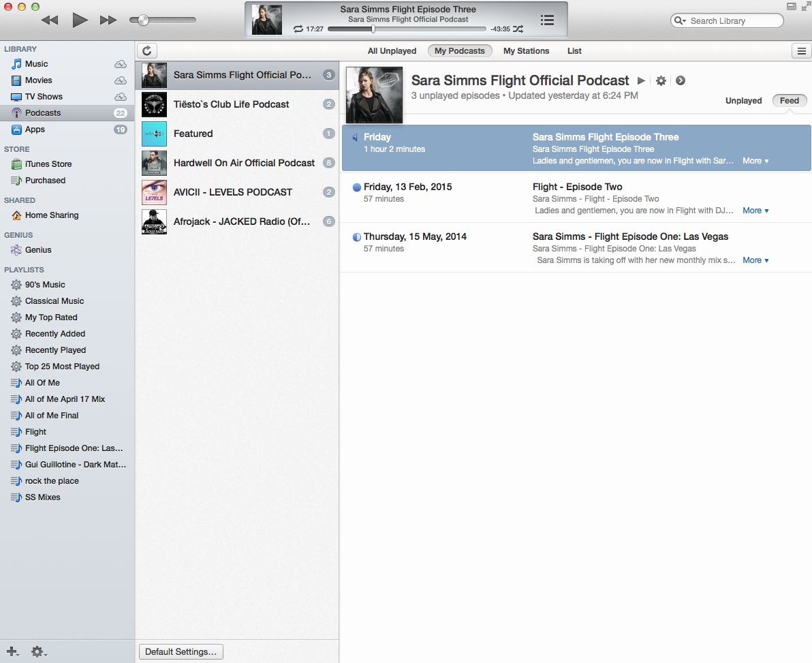812x663 pixels.
Task: Select Afrojack - JACKED Radio podcast
Action: (x=237, y=221)
